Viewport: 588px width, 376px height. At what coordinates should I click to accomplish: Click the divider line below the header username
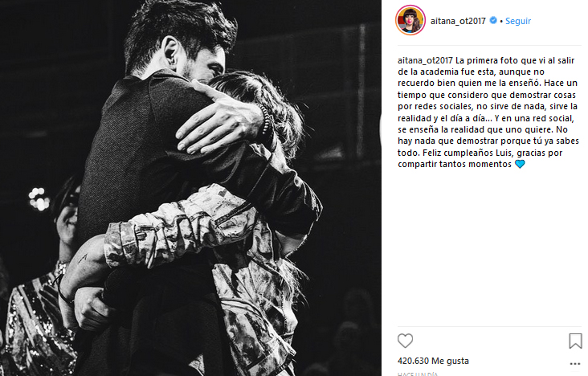click(x=489, y=46)
